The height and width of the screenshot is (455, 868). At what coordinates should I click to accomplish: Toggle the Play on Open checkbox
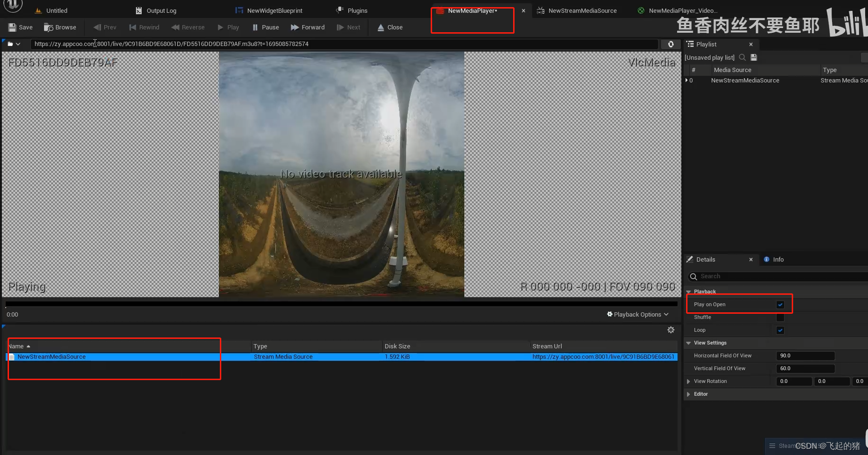(x=780, y=305)
